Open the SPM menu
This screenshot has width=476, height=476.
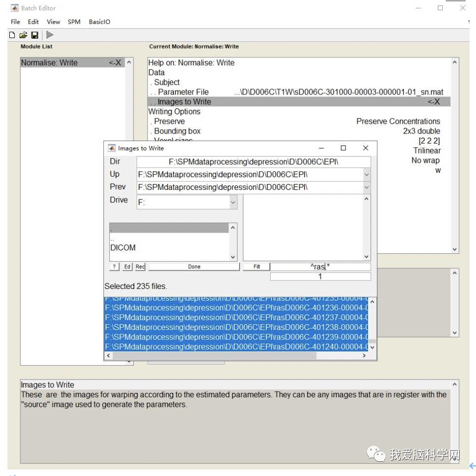coord(74,22)
